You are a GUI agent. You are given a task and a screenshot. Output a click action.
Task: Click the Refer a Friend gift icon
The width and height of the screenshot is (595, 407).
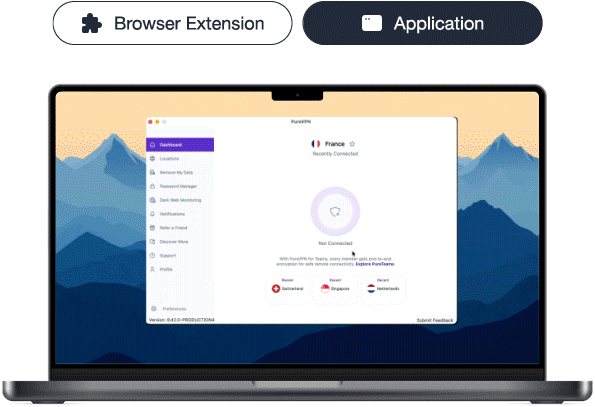pos(153,228)
